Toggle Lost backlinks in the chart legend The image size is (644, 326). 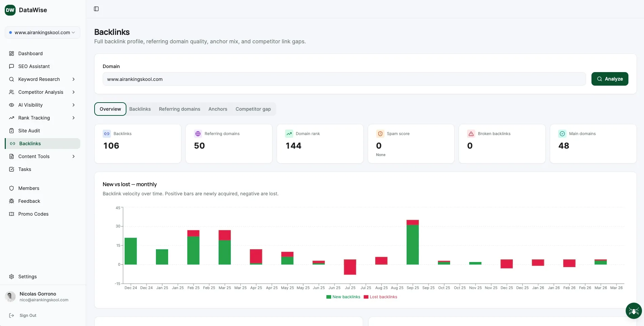click(381, 297)
